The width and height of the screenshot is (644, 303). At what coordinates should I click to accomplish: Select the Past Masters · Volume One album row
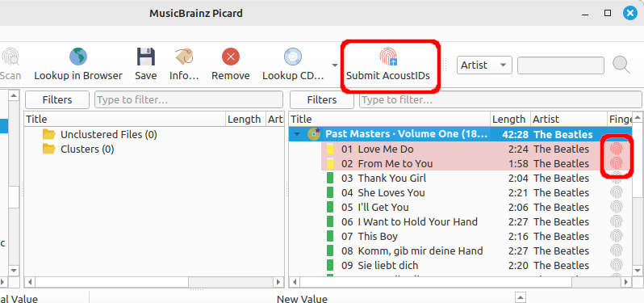point(461,134)
